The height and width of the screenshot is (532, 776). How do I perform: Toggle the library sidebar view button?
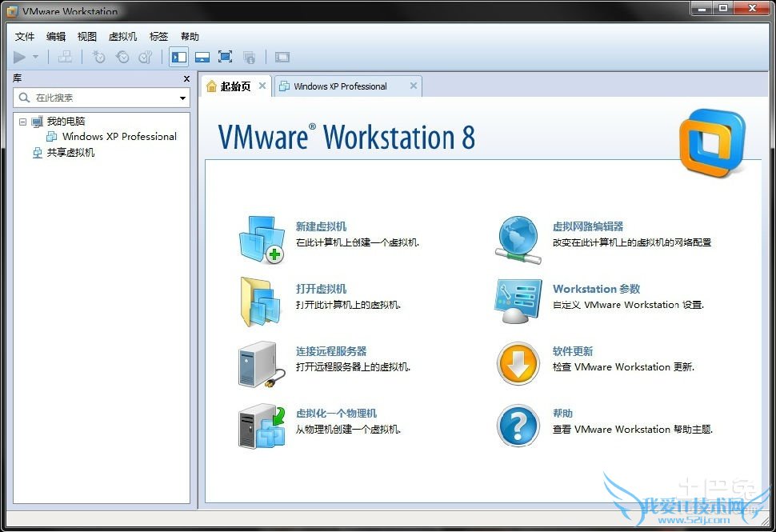[178, 57]
